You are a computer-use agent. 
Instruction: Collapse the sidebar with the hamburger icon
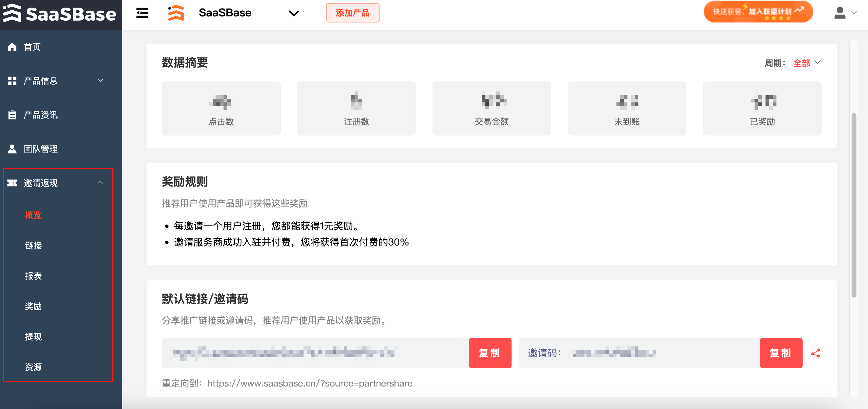click(x=141, y=12)
